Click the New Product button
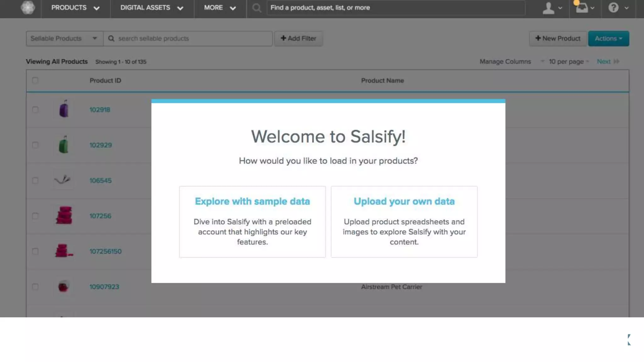 click(558, 38)
